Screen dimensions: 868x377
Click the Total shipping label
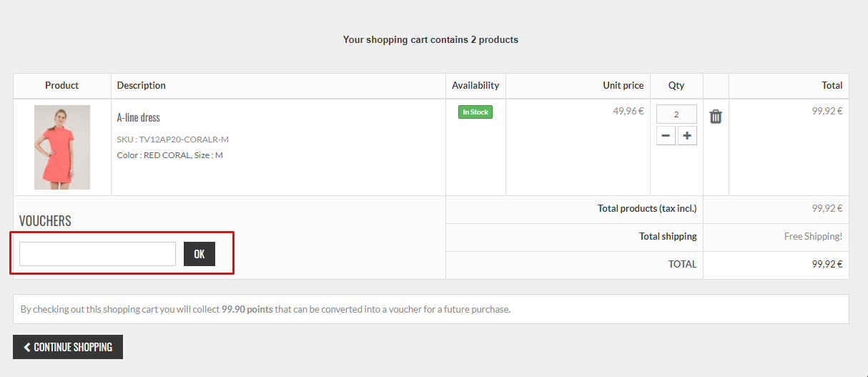pos(668,236)
